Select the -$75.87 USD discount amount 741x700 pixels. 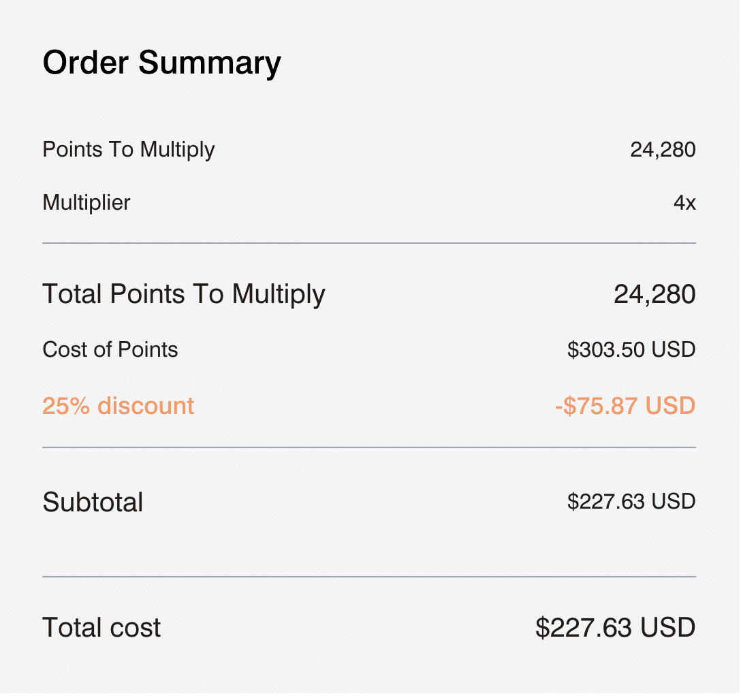point(625,407)
